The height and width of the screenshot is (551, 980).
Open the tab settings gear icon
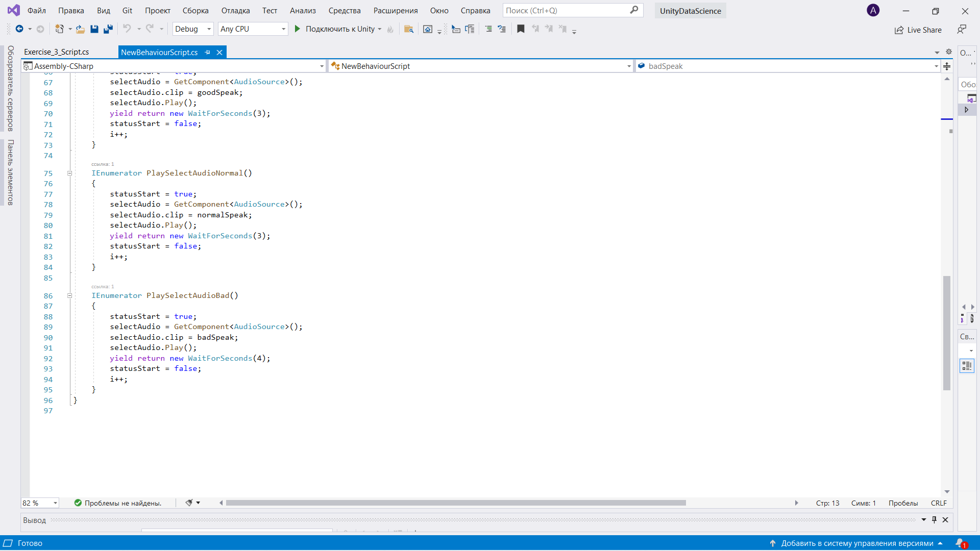(949, 52)
